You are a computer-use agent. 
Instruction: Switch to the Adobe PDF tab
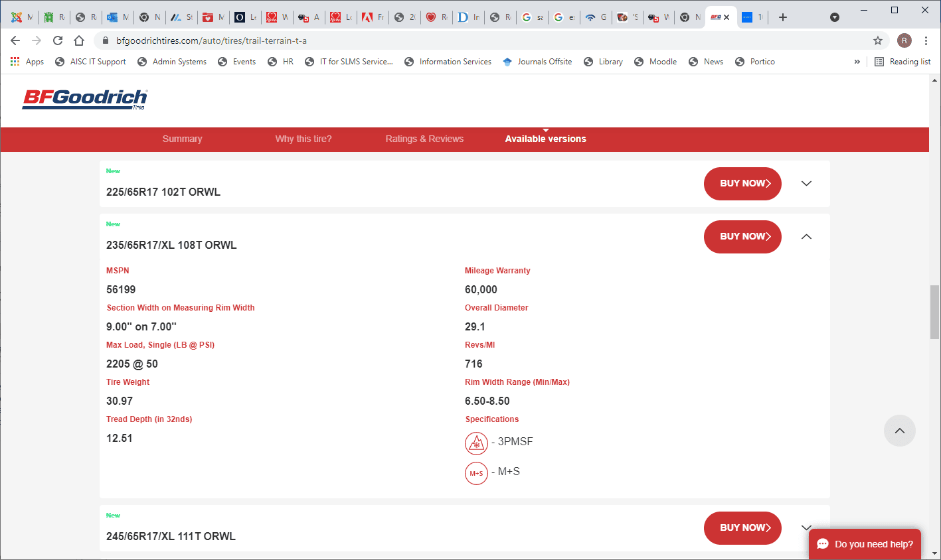373,17
